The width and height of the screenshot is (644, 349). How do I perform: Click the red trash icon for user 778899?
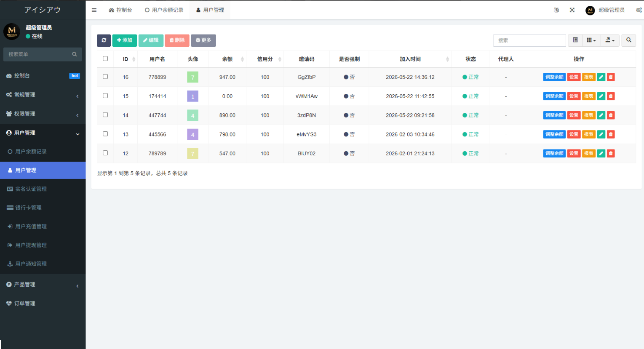611,77
